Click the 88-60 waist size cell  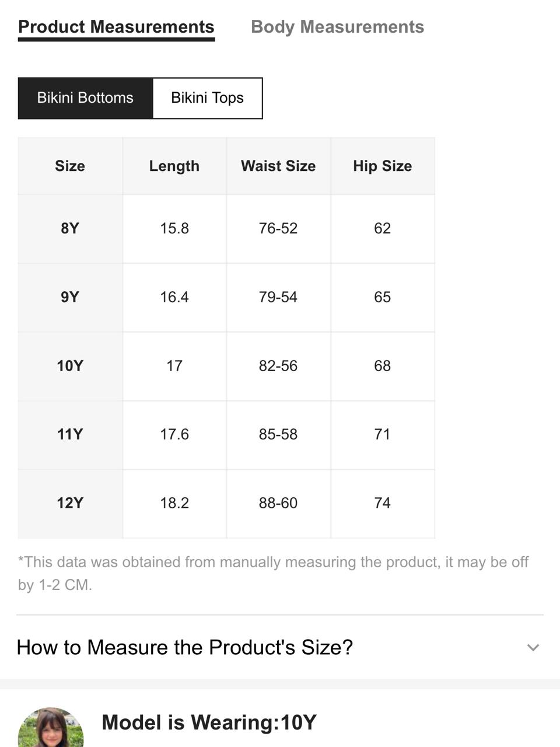pos(278,504)
